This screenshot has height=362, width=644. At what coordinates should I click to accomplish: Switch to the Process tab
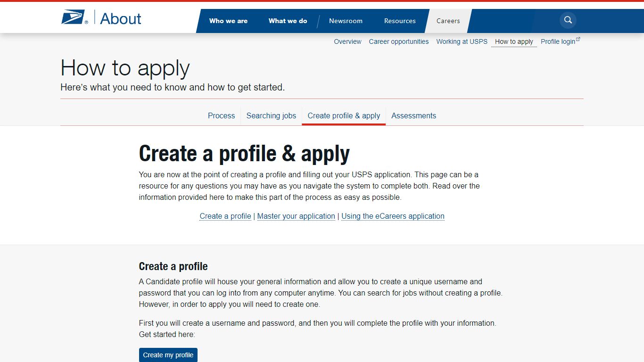[221, 115]
